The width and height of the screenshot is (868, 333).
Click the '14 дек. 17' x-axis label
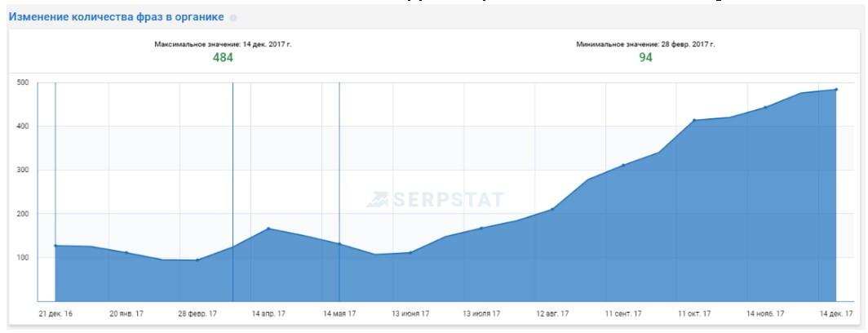(836, 313)
